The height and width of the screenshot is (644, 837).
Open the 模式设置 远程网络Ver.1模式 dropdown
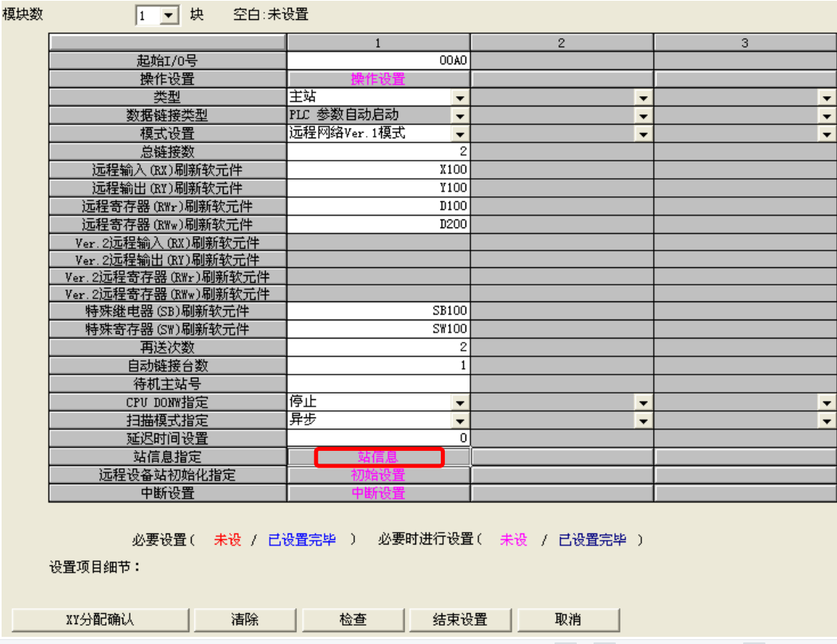pos(460,134)
